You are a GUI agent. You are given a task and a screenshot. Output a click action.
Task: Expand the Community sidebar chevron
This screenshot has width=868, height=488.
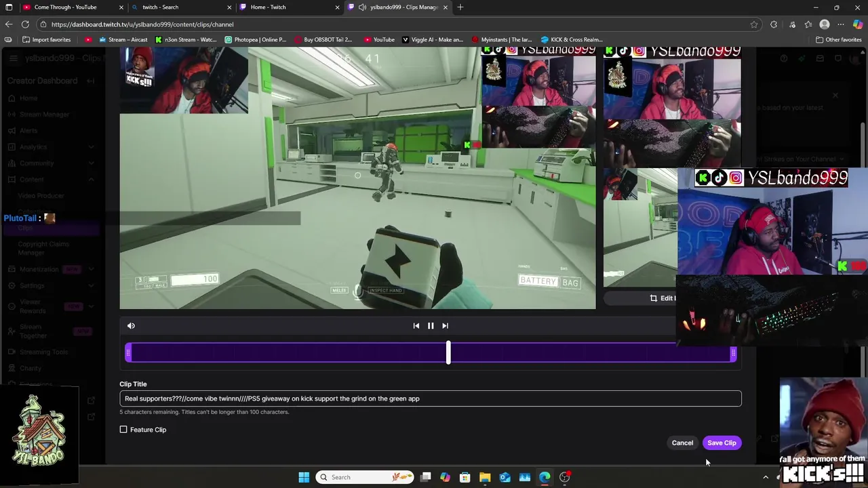coord(91,163)
